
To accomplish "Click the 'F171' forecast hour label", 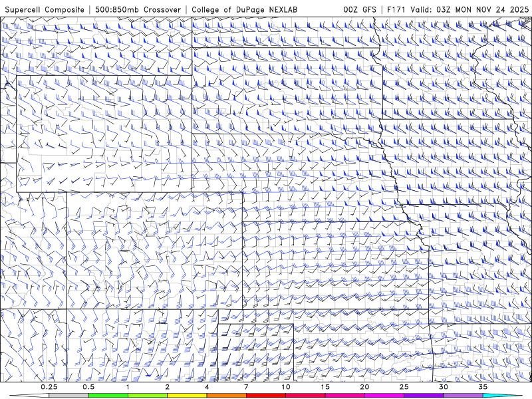I will 396,9.
